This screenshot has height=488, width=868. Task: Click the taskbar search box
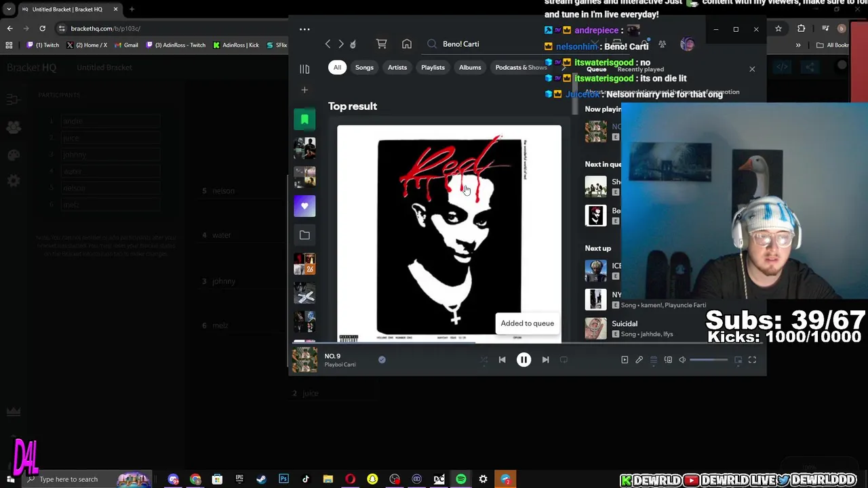tap(88, 479)
